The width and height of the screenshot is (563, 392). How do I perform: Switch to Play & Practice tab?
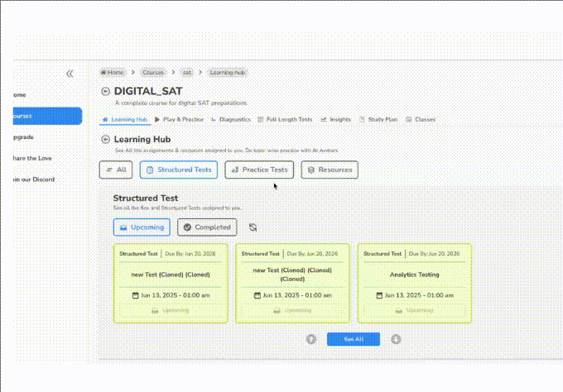coord(179,119)
